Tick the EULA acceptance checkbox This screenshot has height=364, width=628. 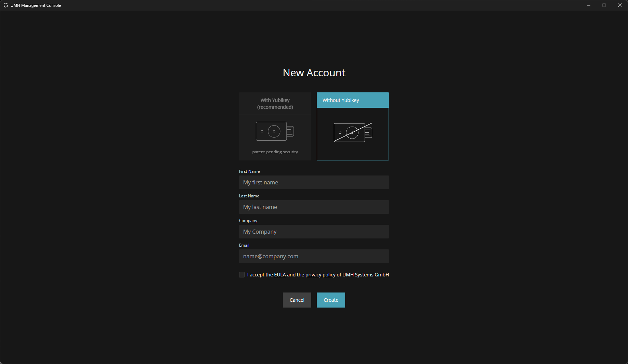pyautogui.click(x=242, y=275)
